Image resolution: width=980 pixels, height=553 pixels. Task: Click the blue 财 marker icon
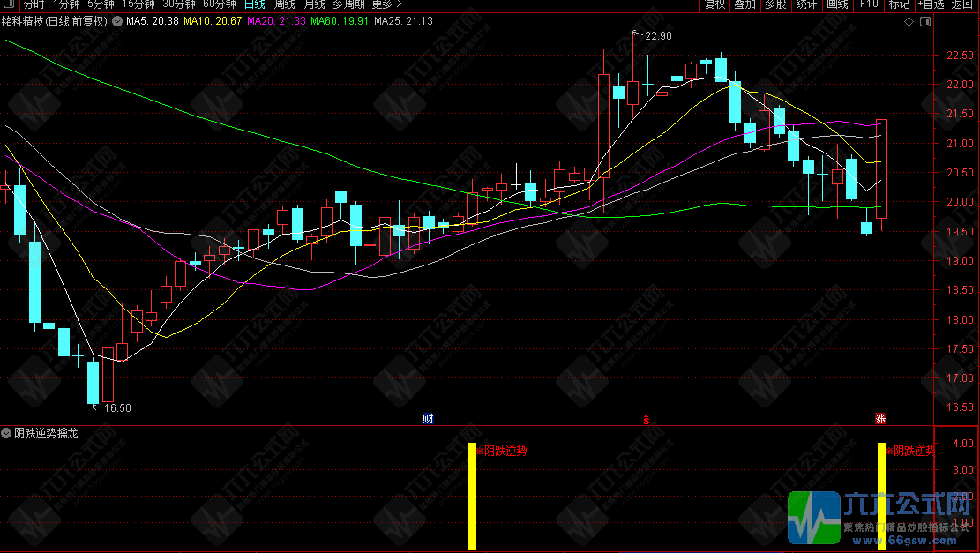428,419
